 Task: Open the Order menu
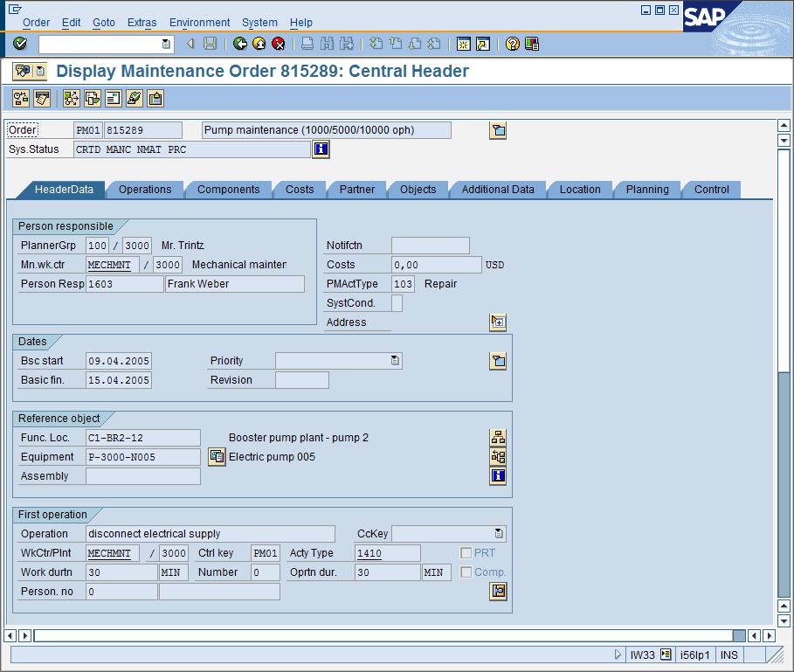tap(36, 23)
